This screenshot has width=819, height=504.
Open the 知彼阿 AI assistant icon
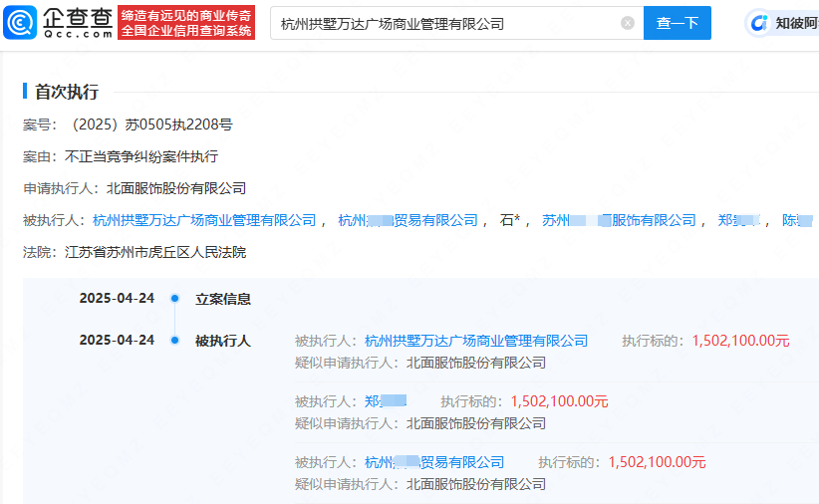click(758, 23)
